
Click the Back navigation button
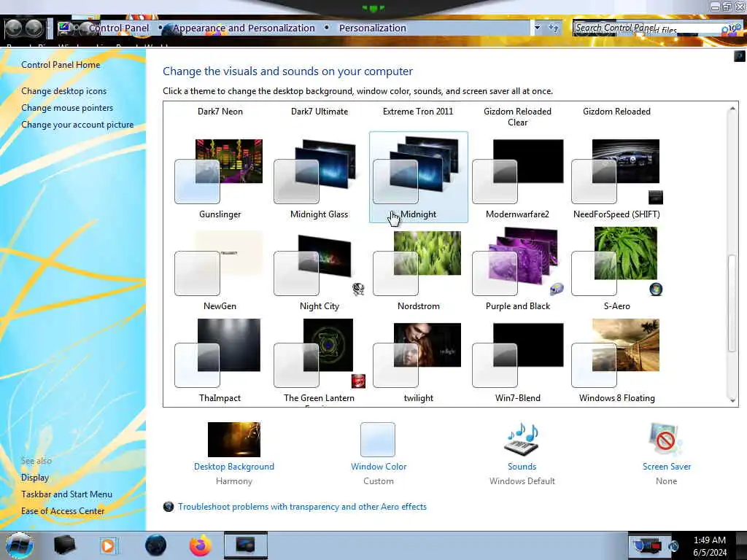click(13, 28)
